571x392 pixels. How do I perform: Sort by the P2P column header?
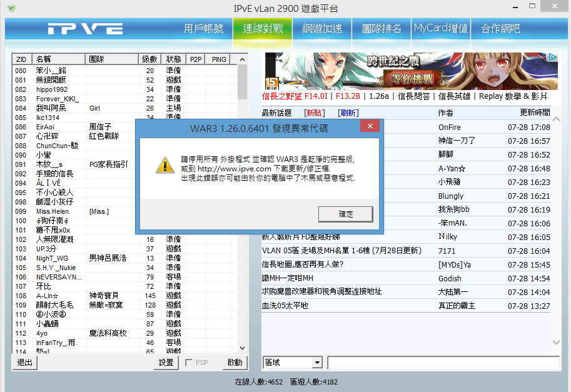pyautogui.click(x=196, y=59)
